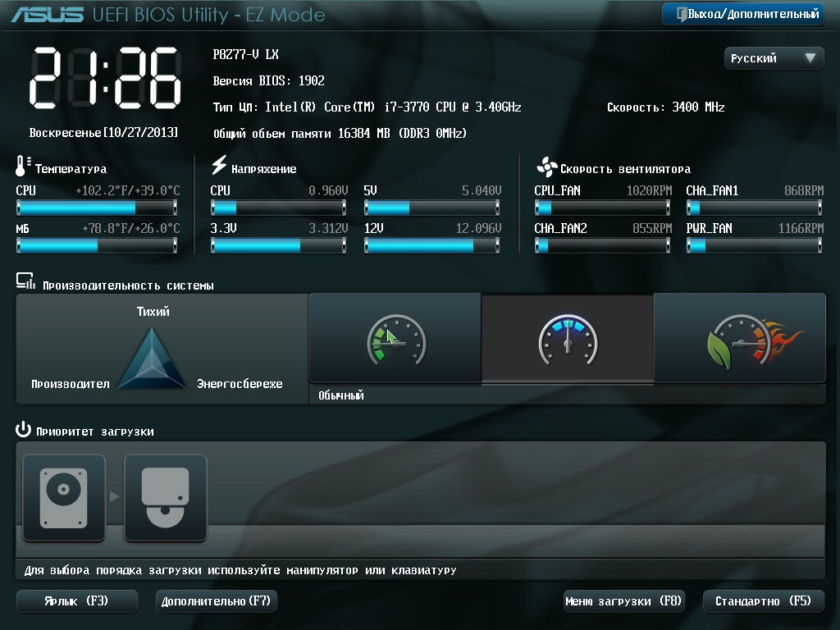Click the thermometer Temperature icon
This screenshot has height=630, width=840.
point(22,166)
